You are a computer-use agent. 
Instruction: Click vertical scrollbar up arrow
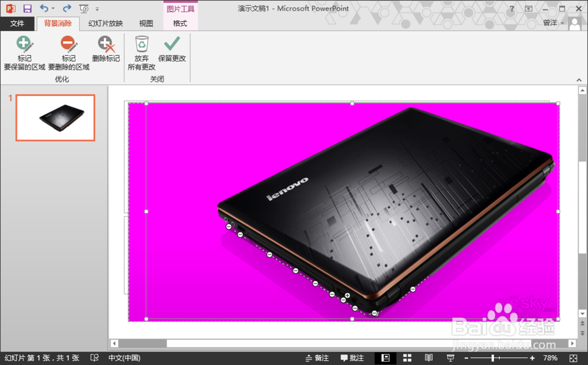click(582, 91)
